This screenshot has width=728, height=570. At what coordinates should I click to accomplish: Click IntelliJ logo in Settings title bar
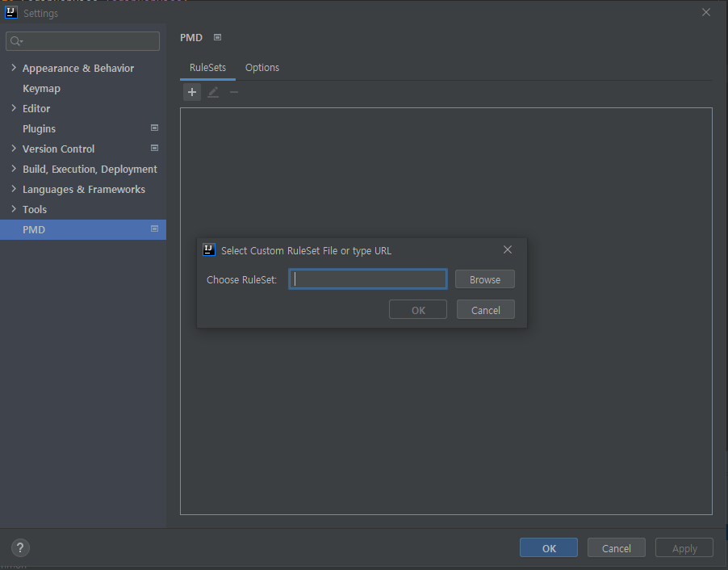(x=11, y=13)
